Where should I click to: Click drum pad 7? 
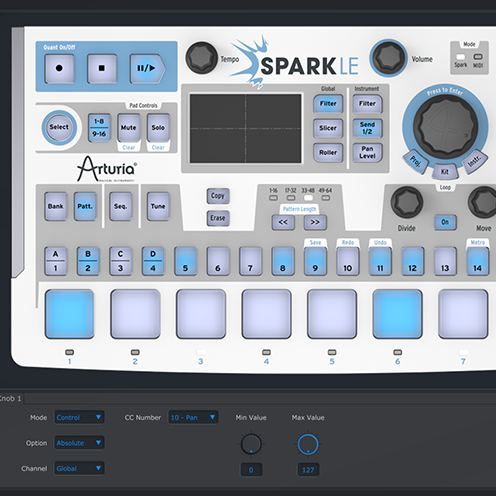coord(463,314)
